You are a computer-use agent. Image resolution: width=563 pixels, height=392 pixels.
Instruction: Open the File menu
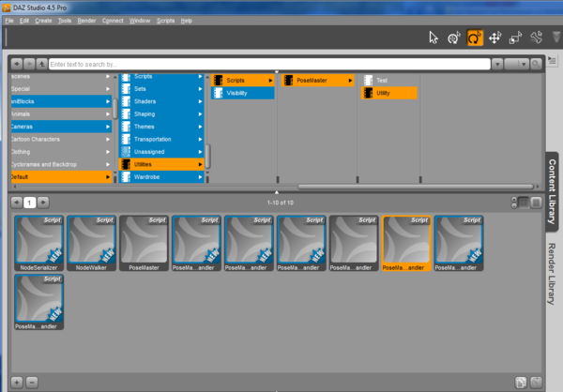[9, 21]
